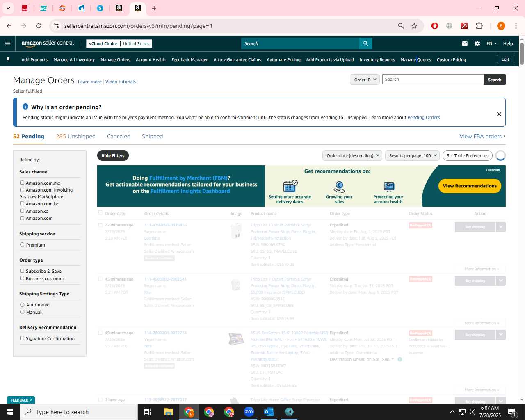Click the magnifier search button in header
The image size is (525, 420).
(365, 43)
